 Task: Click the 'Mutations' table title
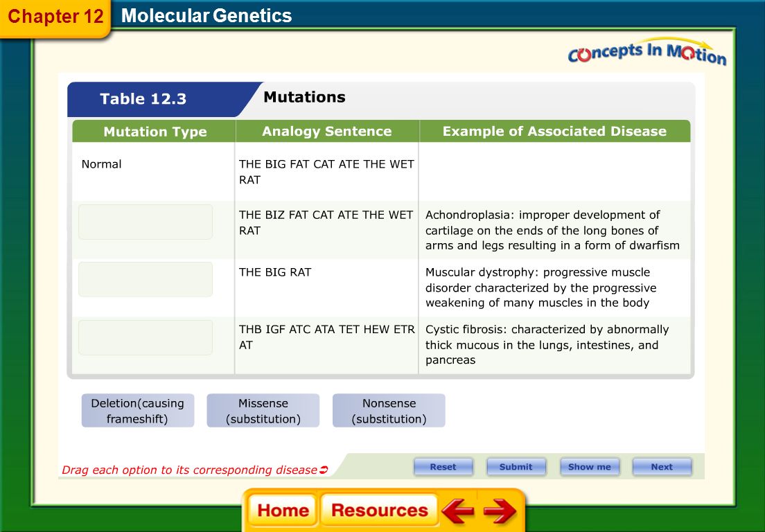[304, 97]
